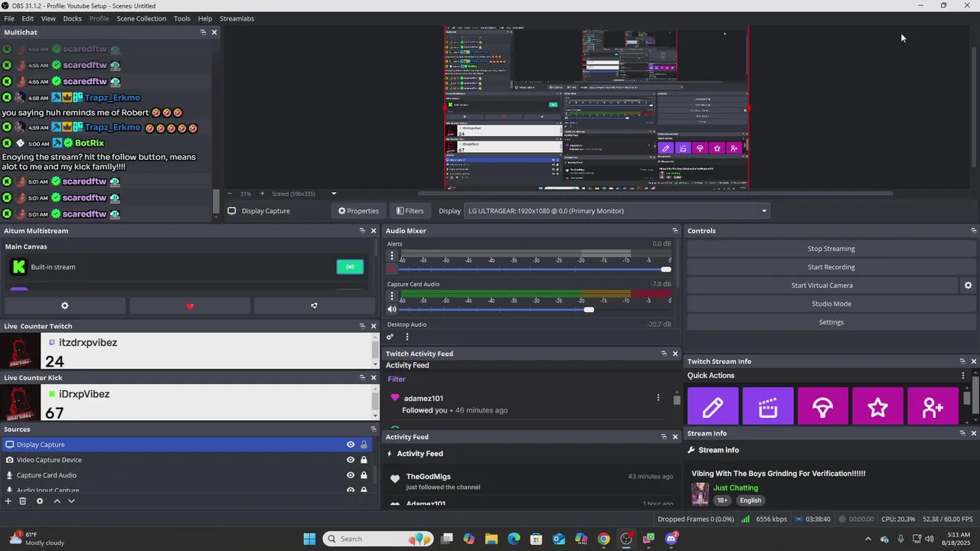Click Start Recording button
The height and width of the screenshot is (551, 980).
click(831, 267)
